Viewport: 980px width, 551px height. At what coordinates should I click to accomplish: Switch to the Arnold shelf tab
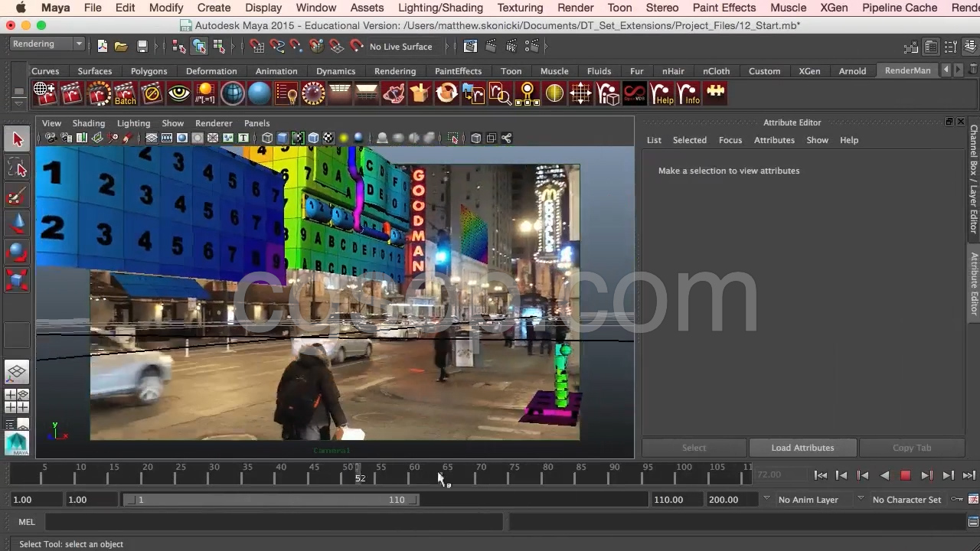(852, 71)
